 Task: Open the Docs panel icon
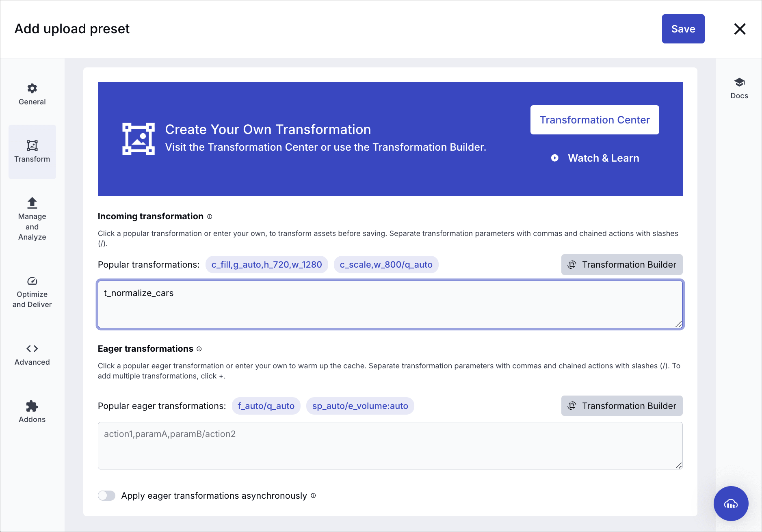tap(739, 82)
